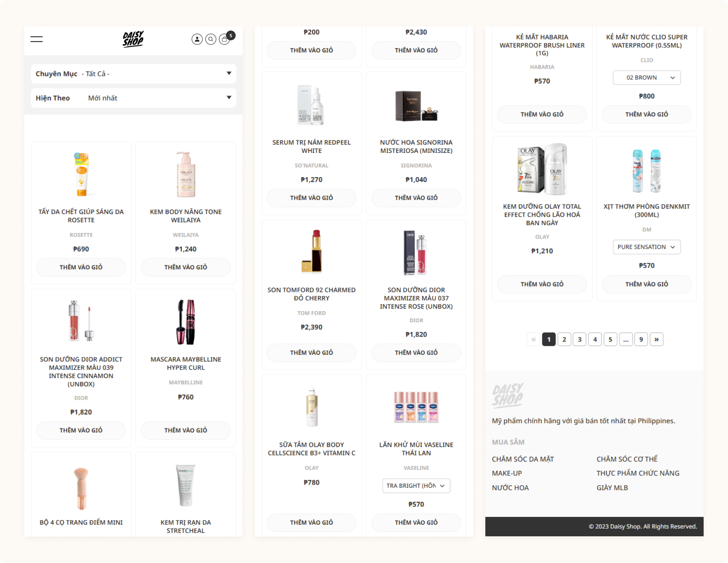Click the TOM FORD brand label

[x=311, y=313]
